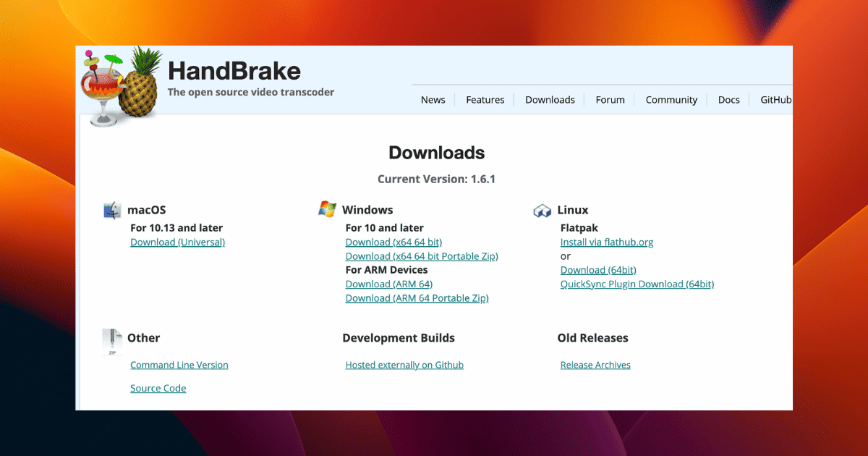868x456 pixels.
Task: Download the x64 Portable Zip
Action: coord(422,256)
